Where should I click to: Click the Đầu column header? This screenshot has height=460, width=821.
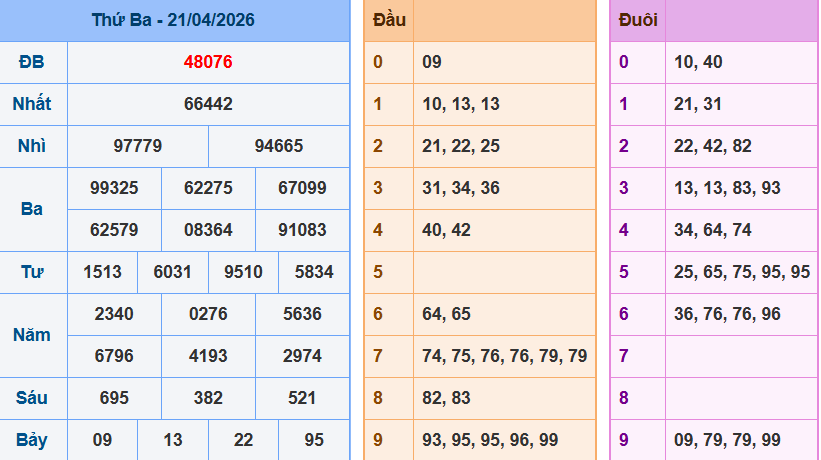tap(389, 20)
